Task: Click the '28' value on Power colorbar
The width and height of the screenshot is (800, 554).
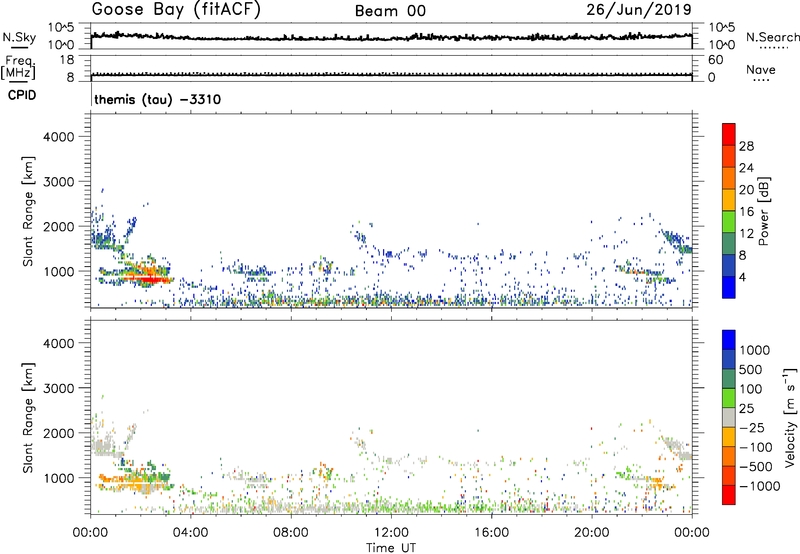Action: pos(746,146)
